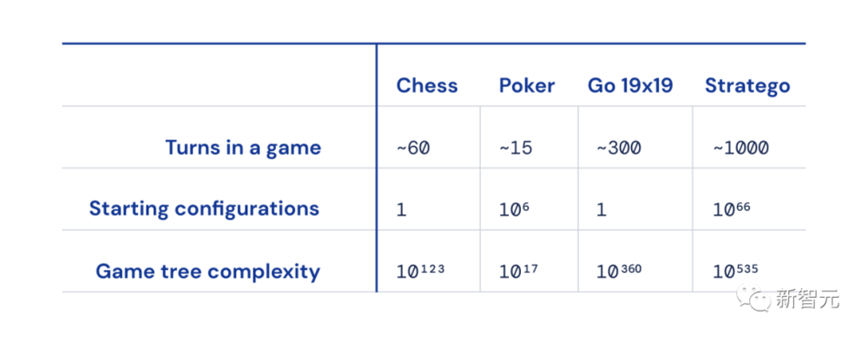Screen dimensions: 868x337
Task: Click Chess's 10^123 game tree complexity cell
Action: [420, 272]
